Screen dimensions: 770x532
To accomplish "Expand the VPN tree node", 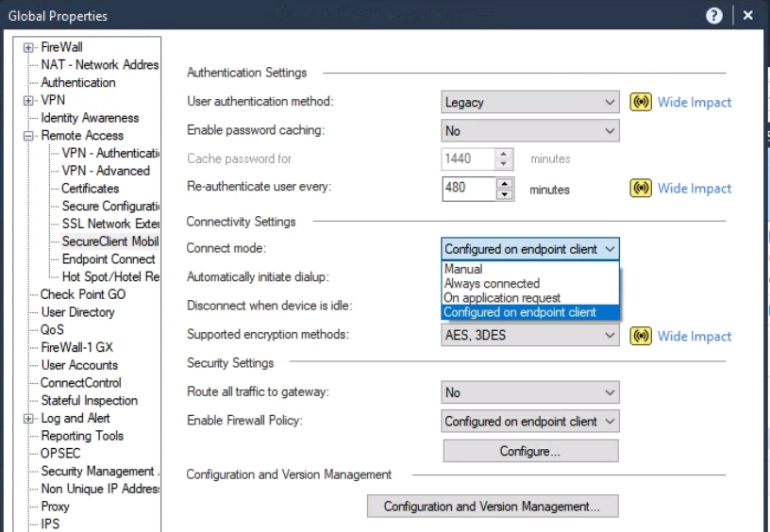I will (x=29, y=100).
